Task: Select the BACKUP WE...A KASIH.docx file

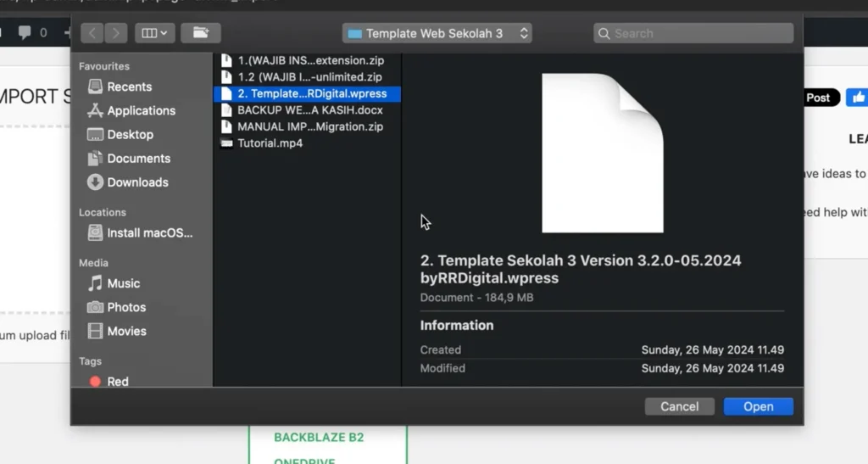Action: click(x=309, y=110)
